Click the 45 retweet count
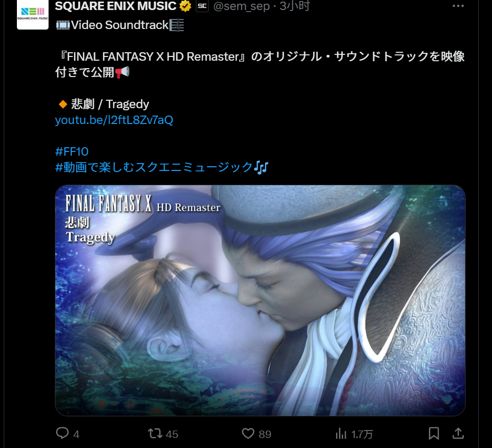The image size is (492, 448). [172, 434]
